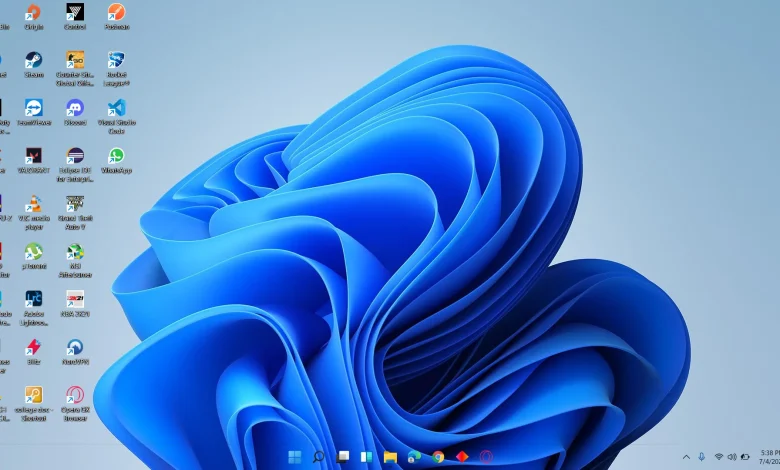
Task: Open the Origin desktop shortcut
Action: coord(33,16)
